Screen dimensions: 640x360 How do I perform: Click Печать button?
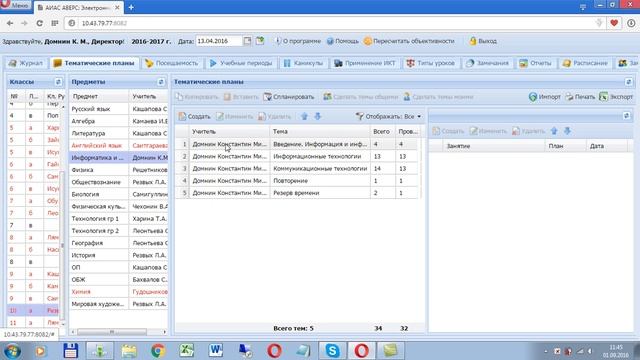tap(580, 97)
